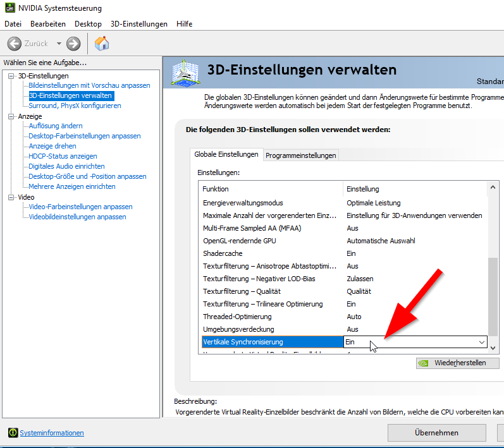Viewport: 504px width, 448px height.
Task: Switch to Globale Einstellungen tab
Action: (226, 154)
